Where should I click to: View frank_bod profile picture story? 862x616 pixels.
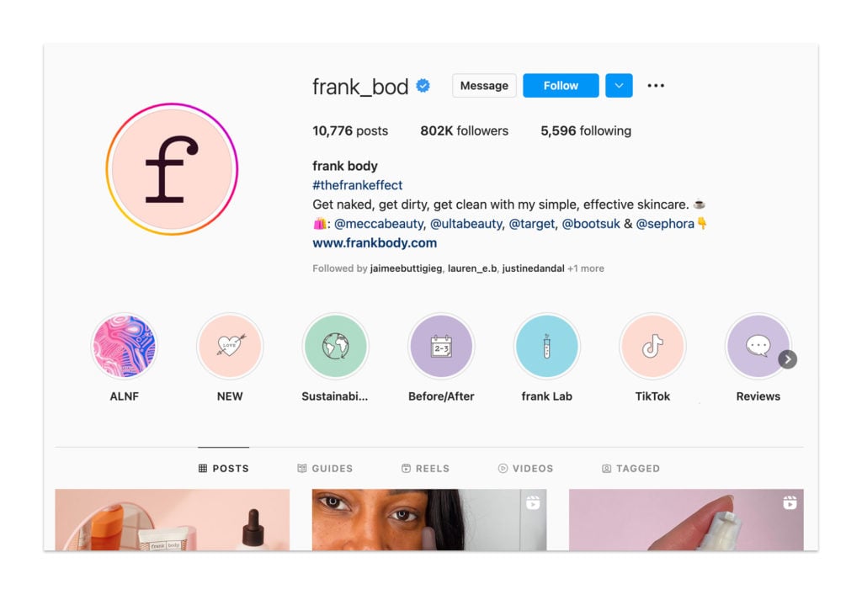pyautogui.click(x=172, y=169)
